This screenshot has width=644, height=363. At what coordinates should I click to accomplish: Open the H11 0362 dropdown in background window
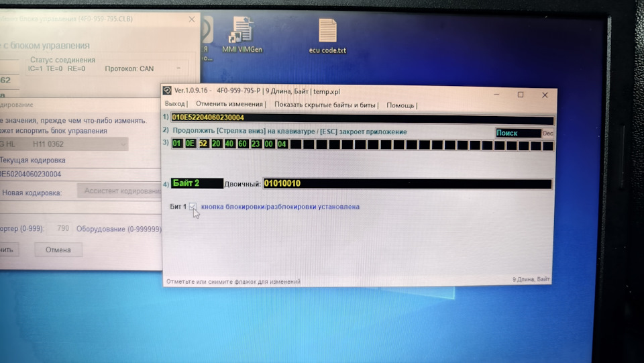click(x=64, y=144)
